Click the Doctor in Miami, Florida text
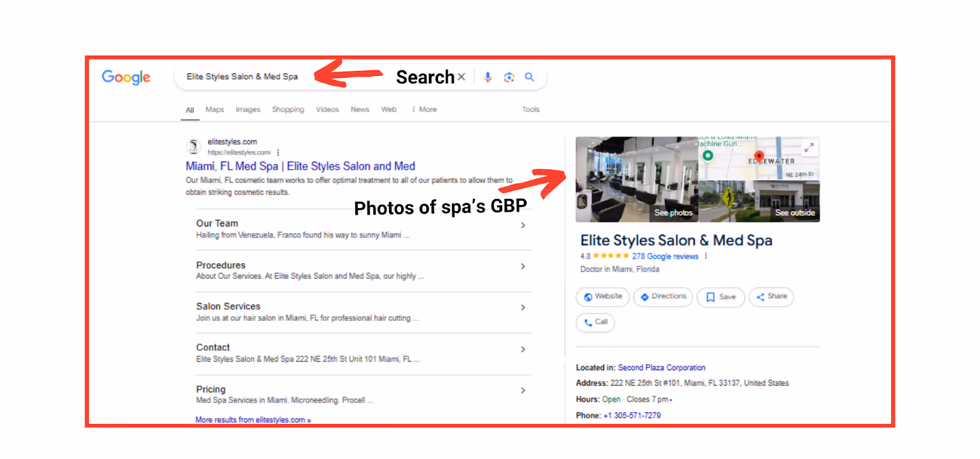This screenshot has height=459, width=980. coord(620,269)
